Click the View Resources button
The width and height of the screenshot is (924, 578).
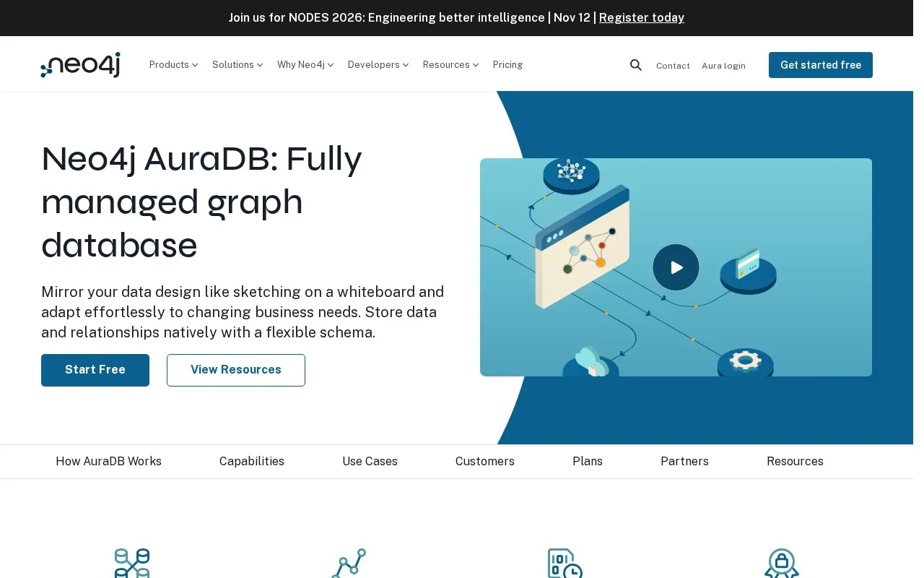(x=236, y=370)
